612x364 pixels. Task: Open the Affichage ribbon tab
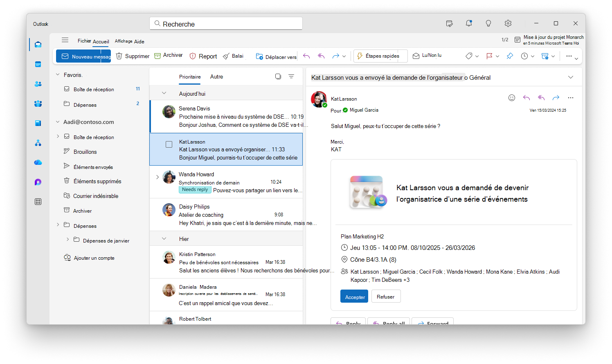[x=124, y=41]
